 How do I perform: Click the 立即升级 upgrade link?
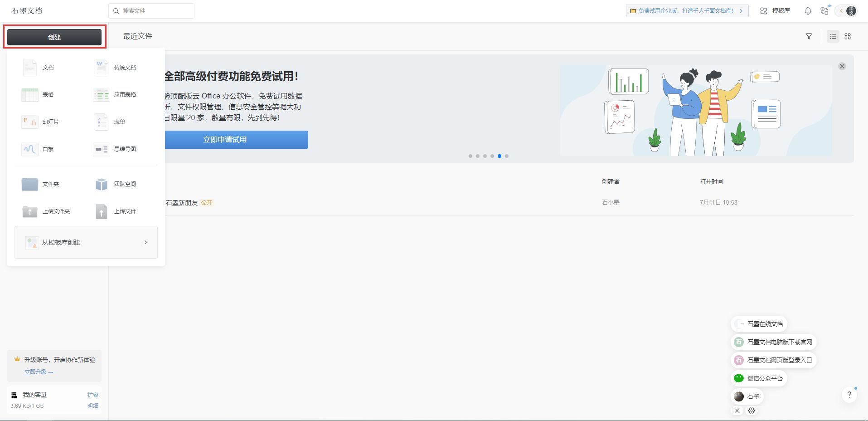39,372
